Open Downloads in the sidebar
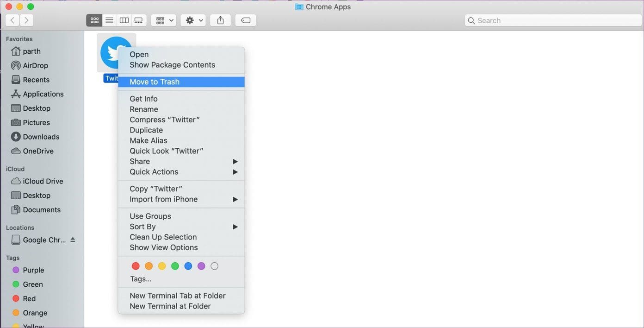This screenshot has height=328, width=644. [x=42, y=137]
